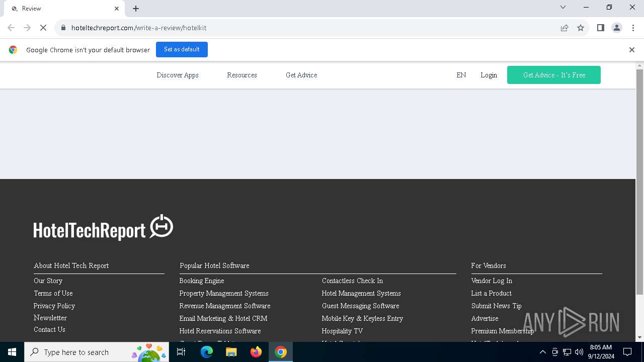
Task: Click the Login link
Action: click(x=489, y=75)
